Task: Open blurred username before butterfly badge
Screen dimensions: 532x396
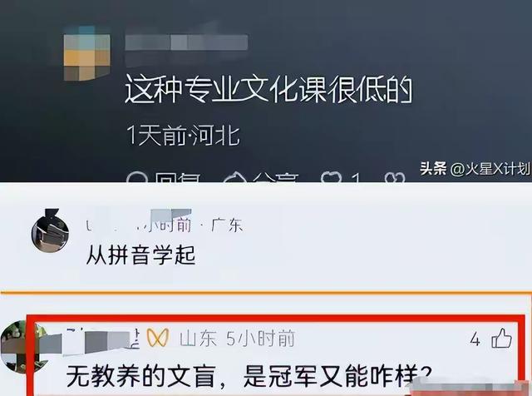Action: 103,340
